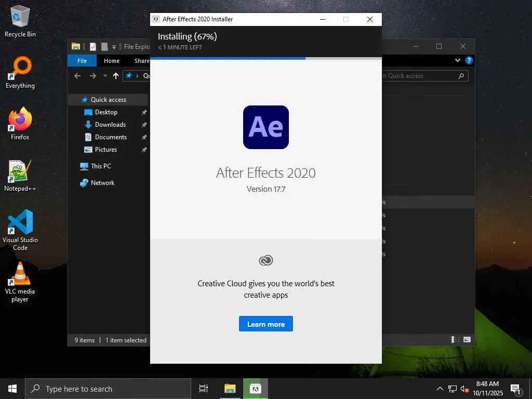Click the File Explorer folder icon in title bar
Image resolution: width=532 pixels, height=399 pixels.
[76, 46]
